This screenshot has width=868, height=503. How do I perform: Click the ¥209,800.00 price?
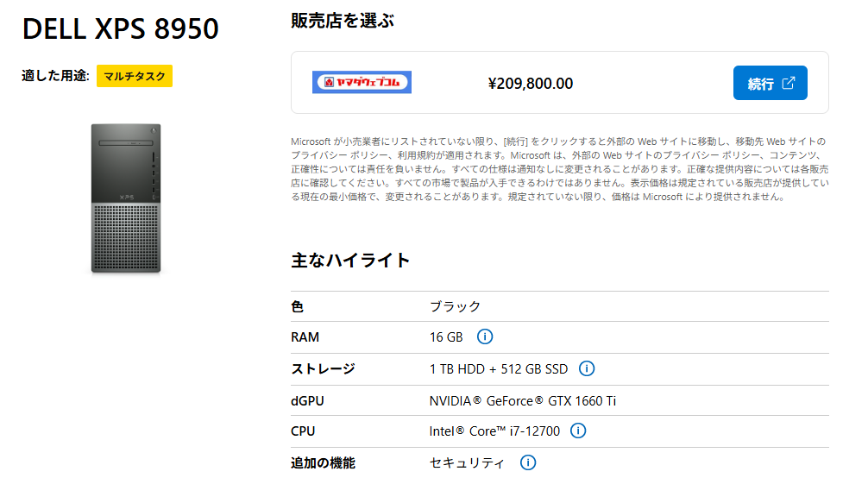(x=531, y=84)
